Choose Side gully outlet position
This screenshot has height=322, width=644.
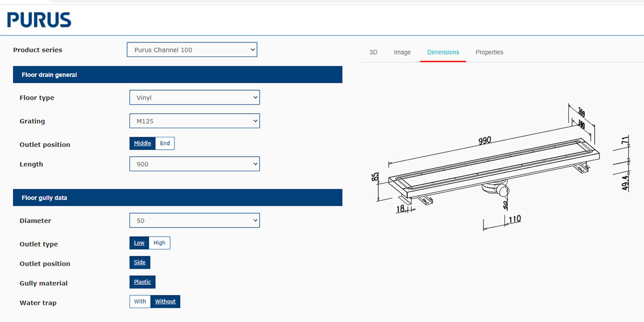click(140, 262)
